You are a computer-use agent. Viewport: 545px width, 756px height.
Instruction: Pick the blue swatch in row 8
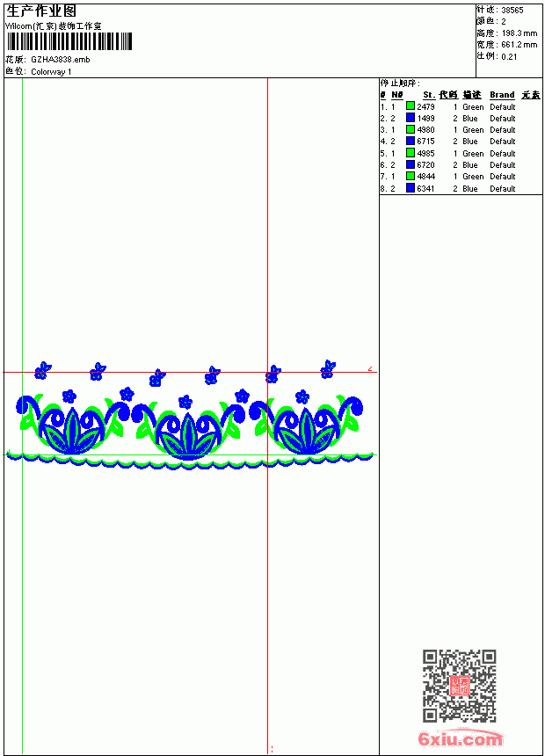pyautogui.click(x=410, y=188)
